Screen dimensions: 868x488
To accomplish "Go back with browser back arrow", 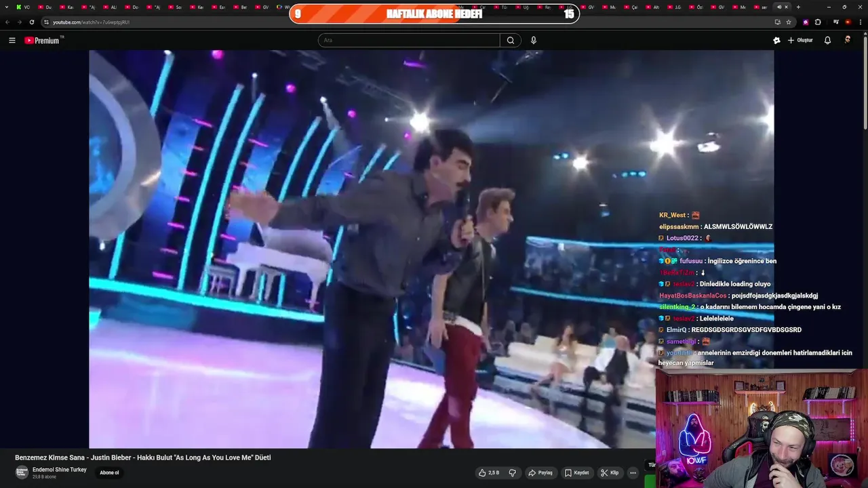I will tap(7, 22).
